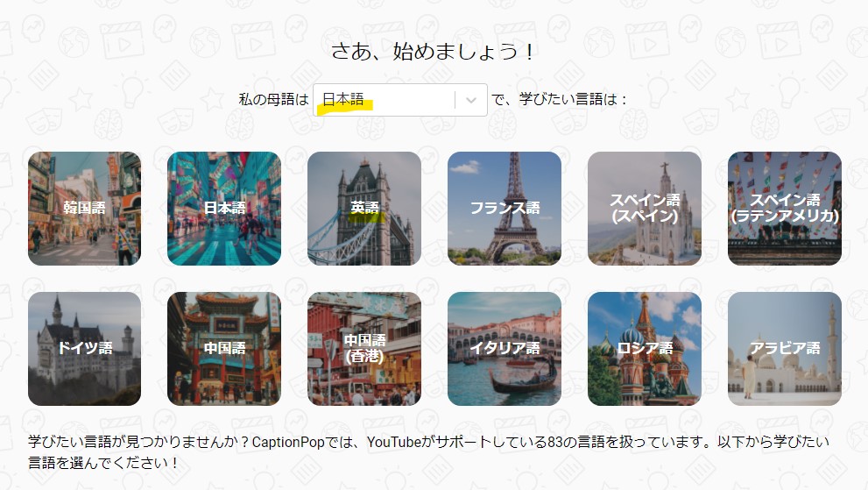This screenshot has height=490, width=868.
Task: Expand the native language dropdown arrow
Action: click(471, 100)
